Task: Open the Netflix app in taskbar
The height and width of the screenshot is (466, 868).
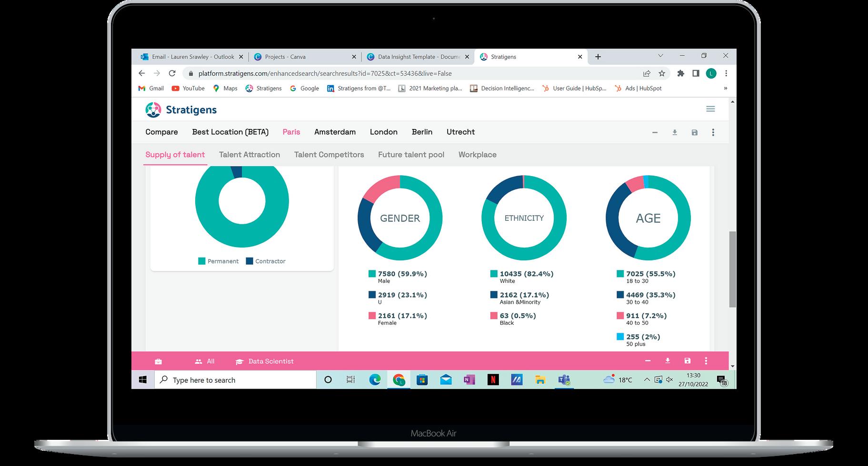Action: tap(493, 379)
